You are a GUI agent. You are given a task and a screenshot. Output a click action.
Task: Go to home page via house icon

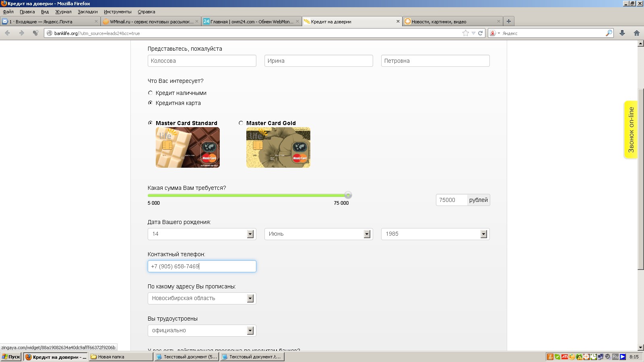coord(637,33)
